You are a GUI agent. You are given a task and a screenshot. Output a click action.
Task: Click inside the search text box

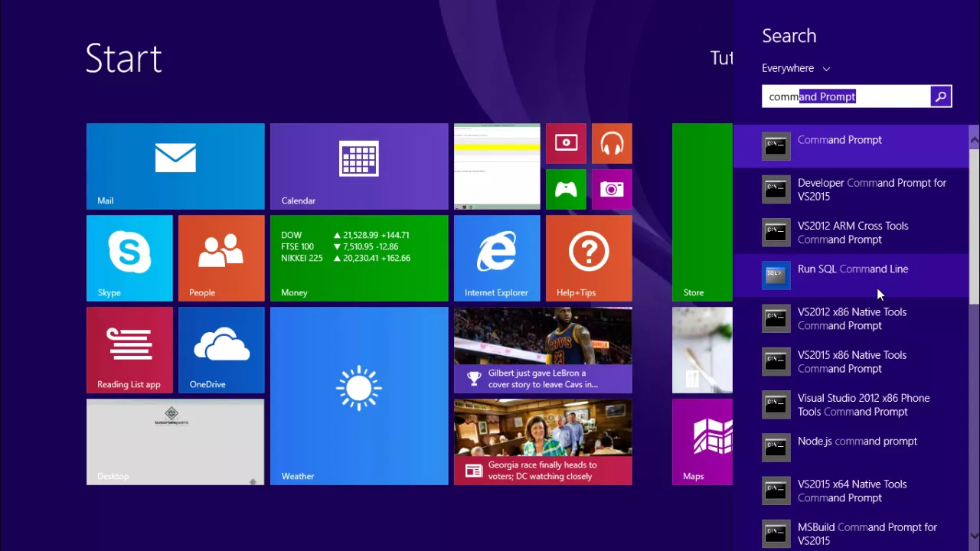click(846, 96)
